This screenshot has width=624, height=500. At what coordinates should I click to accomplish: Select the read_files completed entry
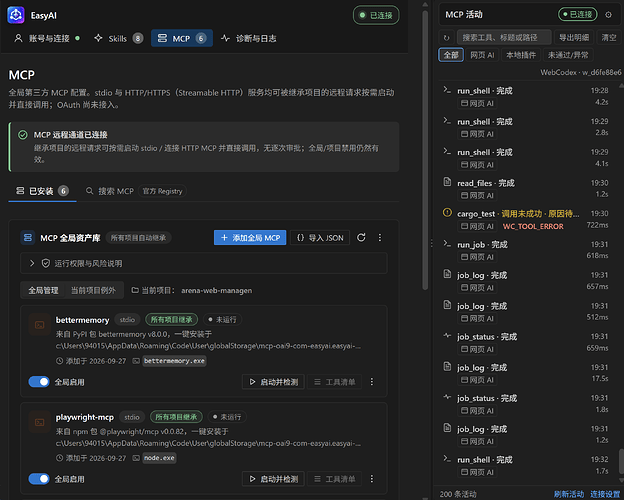pyautogui.click(x=526, y=188)
